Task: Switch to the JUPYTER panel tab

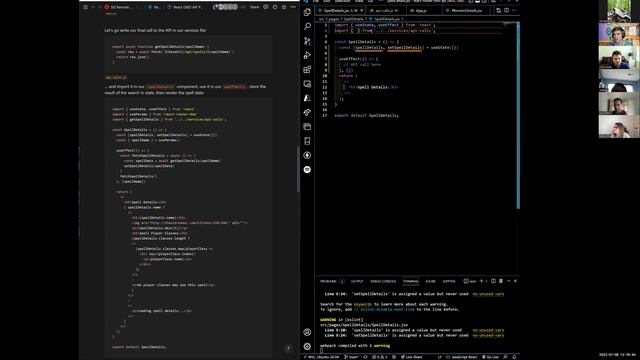Action: 449,281
